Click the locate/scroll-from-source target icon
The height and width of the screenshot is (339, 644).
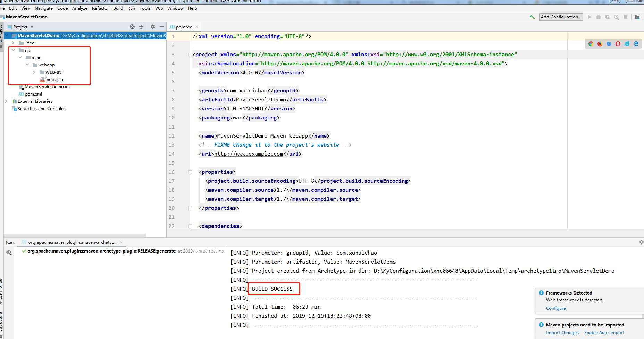click(132, 27)
